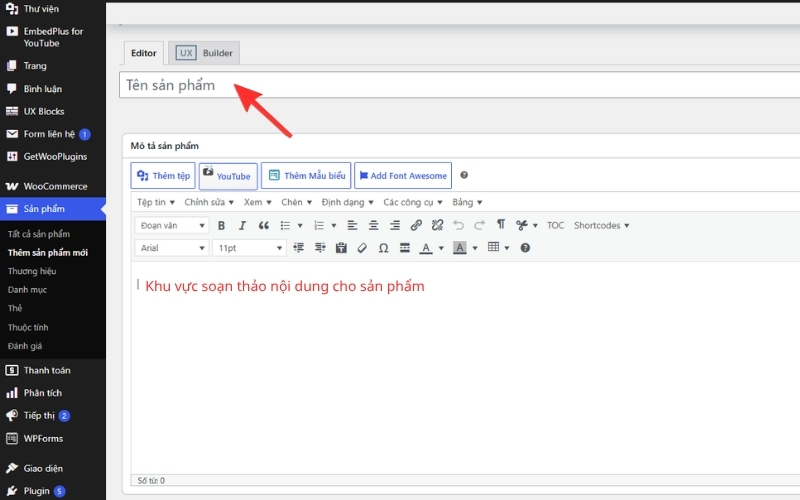Screen dimensions: 800x500
Task: Open the background color picker arrow
Action: 475,248
